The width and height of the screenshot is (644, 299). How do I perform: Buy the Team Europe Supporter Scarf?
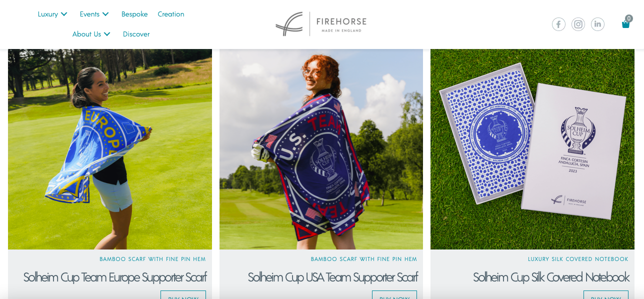point(183,295)
